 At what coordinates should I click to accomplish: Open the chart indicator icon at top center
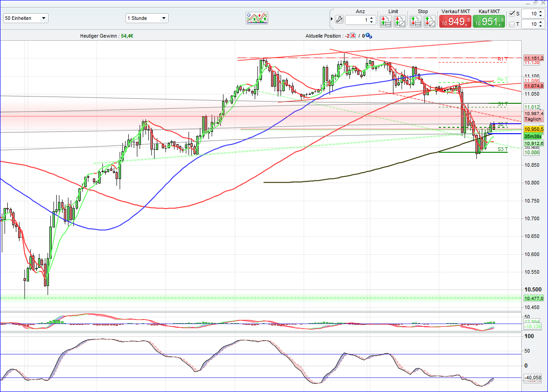click(257, 18)
